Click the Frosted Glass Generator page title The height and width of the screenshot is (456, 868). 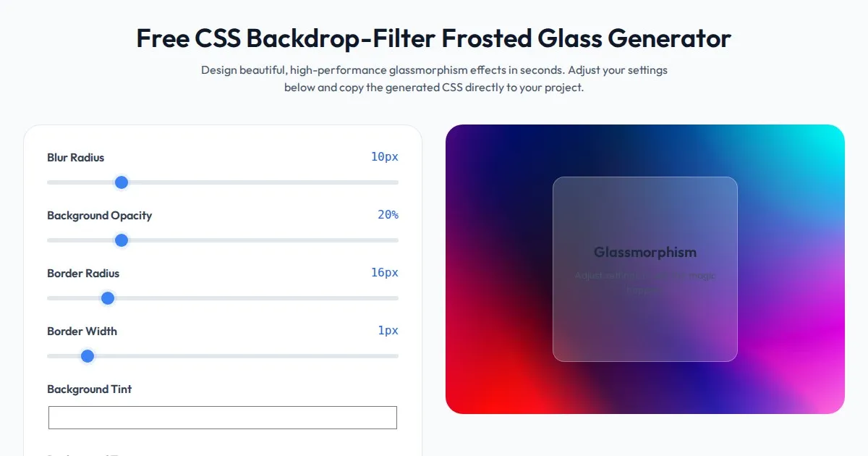[434, 38]
